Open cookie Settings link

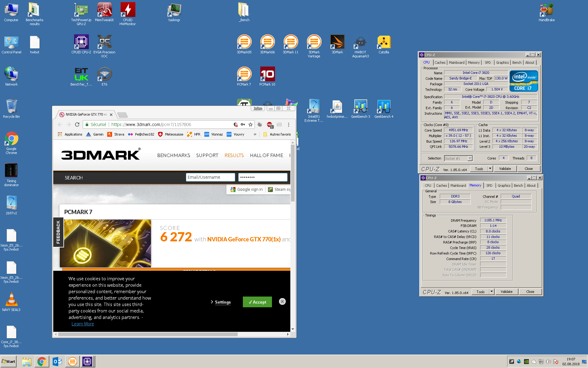(x=223, y=302)
